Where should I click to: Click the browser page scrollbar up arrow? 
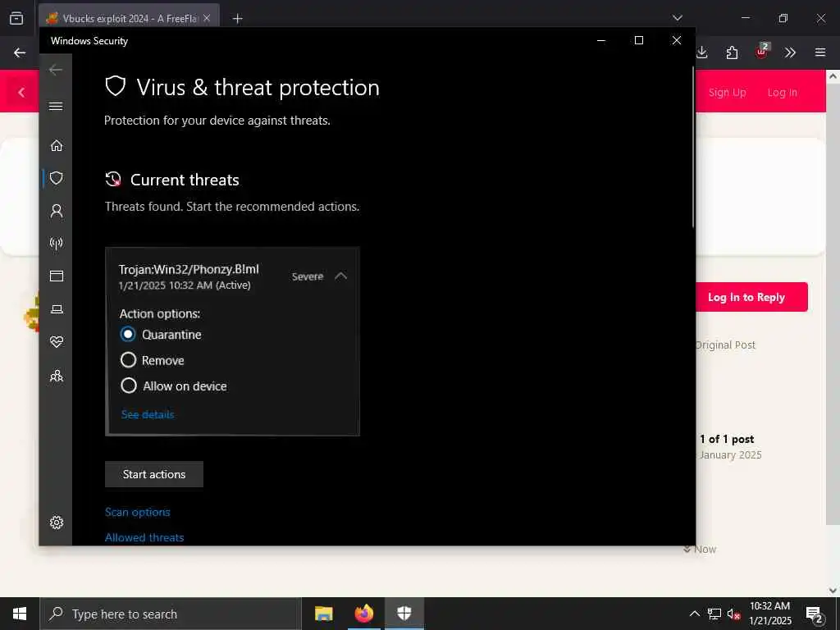(833, 76)
